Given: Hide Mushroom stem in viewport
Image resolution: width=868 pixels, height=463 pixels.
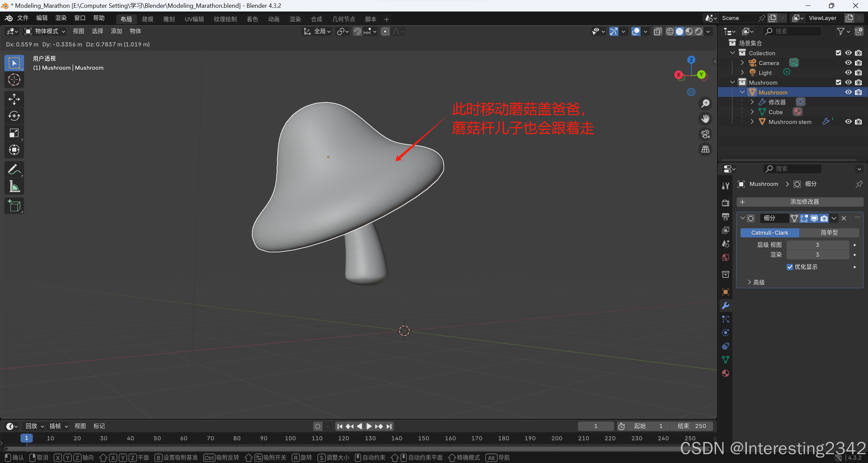Looking at the screenshot, I should (x=848, y=122).
